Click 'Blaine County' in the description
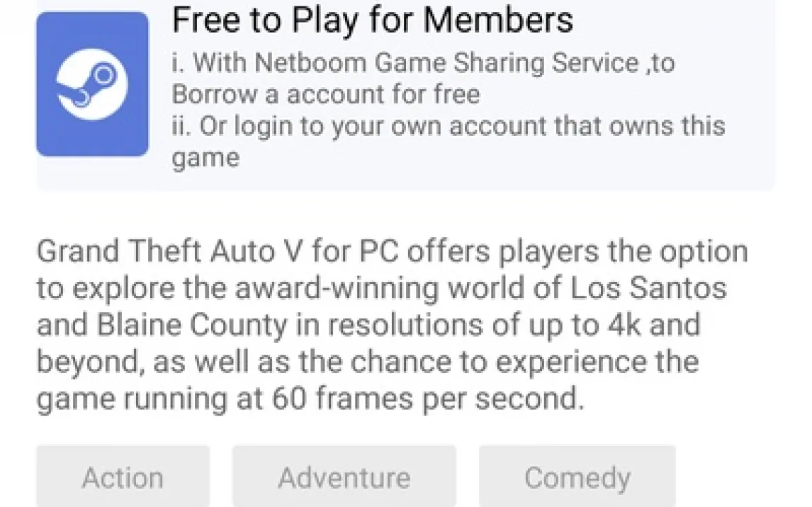 (x=189, y=325)
